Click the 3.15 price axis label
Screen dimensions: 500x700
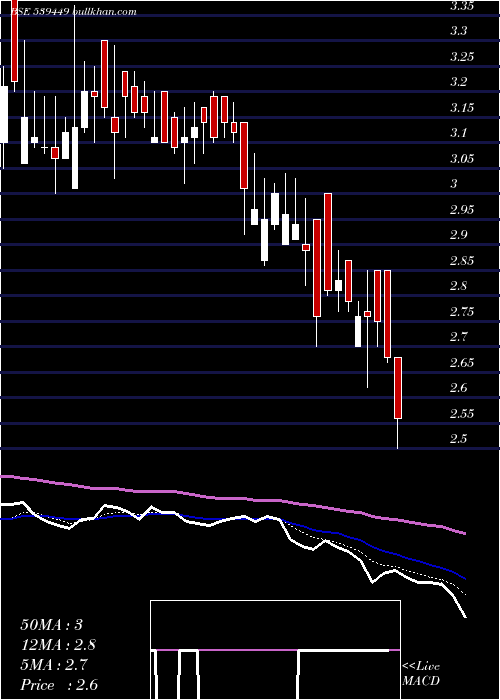462,108
